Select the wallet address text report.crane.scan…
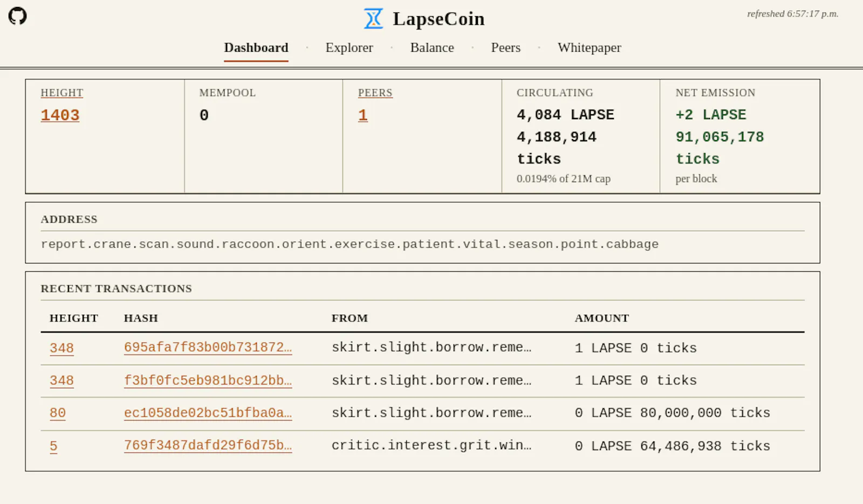This screenshot has width=863, height=504. click(350, 244)
